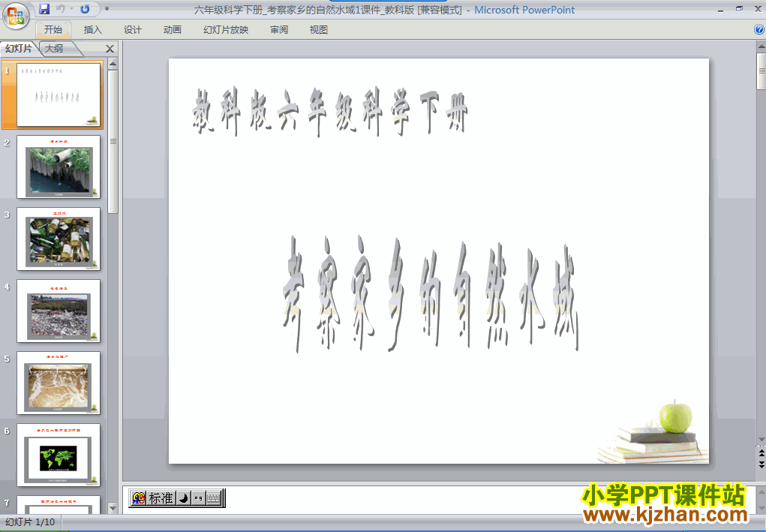Open the Office button menu
This screenshot has width=766, height=532.
[x=16, y=16]
